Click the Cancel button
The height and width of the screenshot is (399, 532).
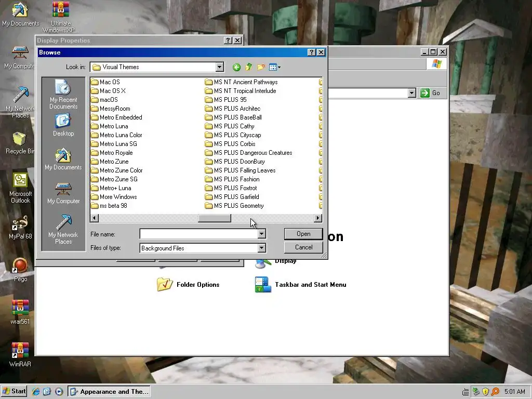click(x=303, y=247)
